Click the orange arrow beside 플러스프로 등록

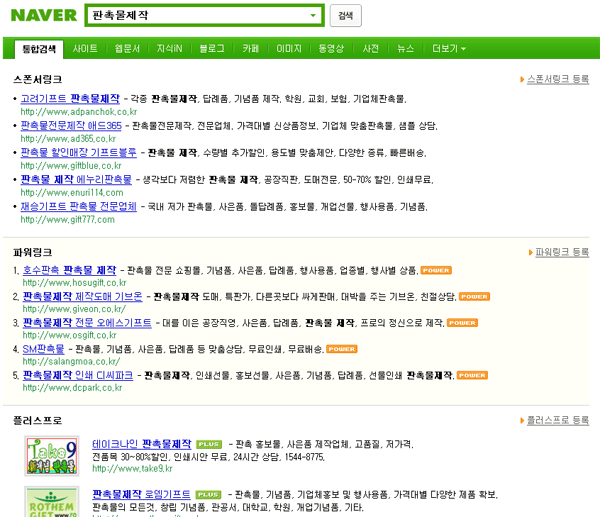(522, 421)
